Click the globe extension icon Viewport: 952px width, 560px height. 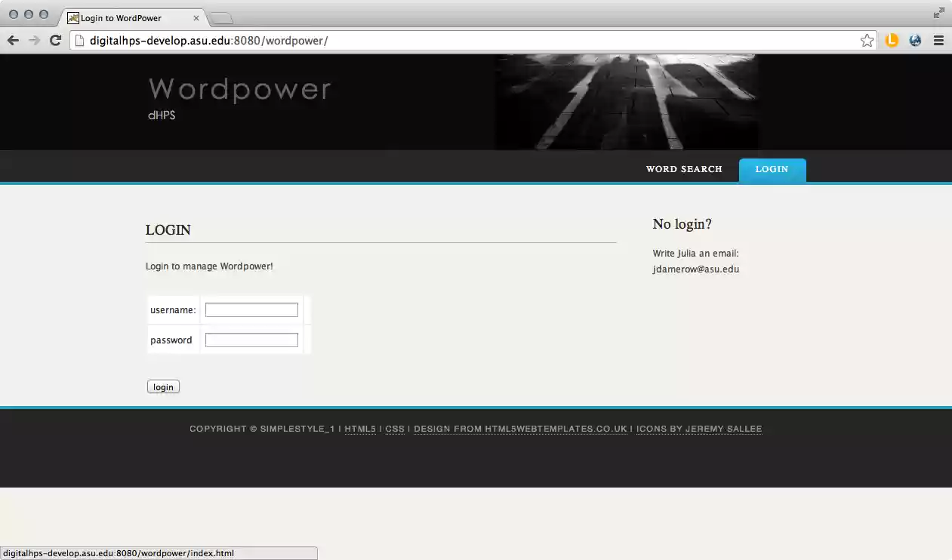915,40
